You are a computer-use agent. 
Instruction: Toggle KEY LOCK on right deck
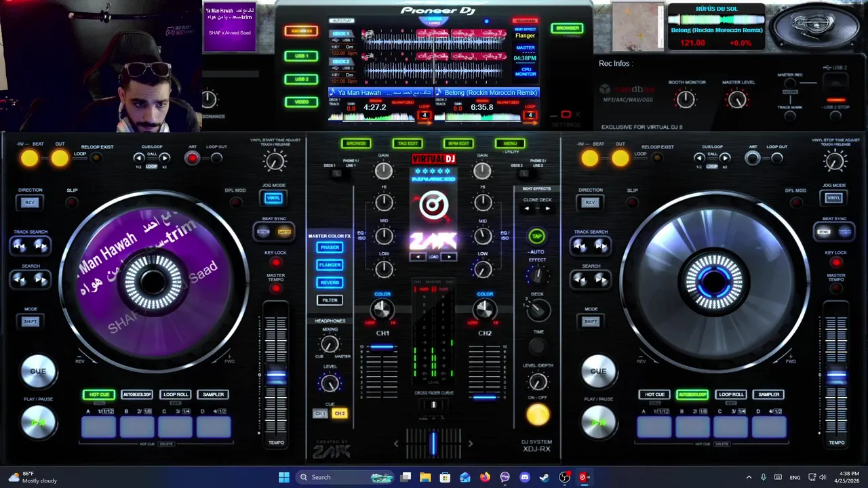point(835,262)
